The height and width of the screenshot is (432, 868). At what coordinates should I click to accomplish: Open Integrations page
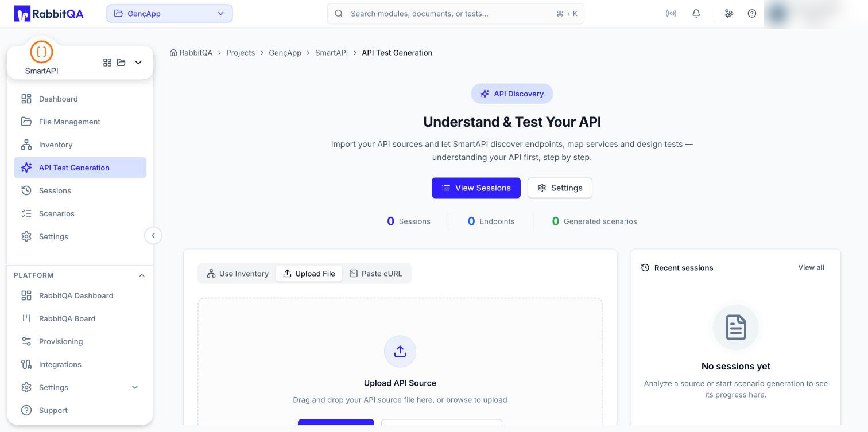(80, 365)
